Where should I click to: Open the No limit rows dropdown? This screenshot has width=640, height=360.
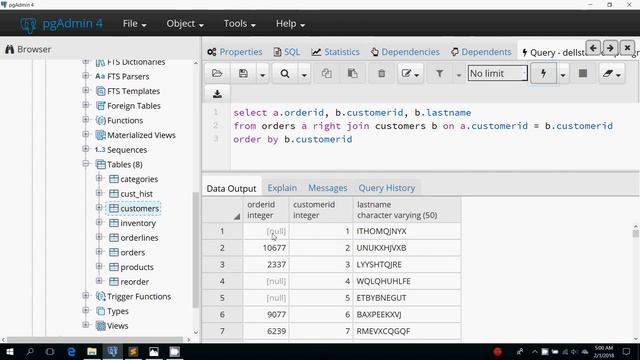(x=498, y=73)
